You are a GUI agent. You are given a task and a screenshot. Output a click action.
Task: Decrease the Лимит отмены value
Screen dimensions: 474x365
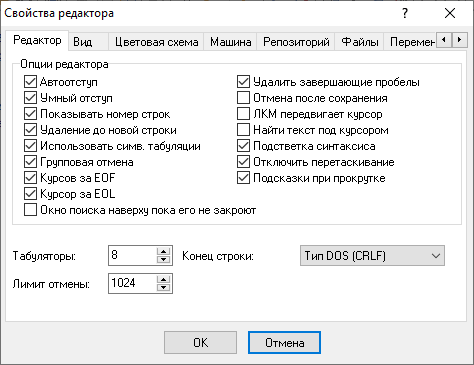pos(163,288)
